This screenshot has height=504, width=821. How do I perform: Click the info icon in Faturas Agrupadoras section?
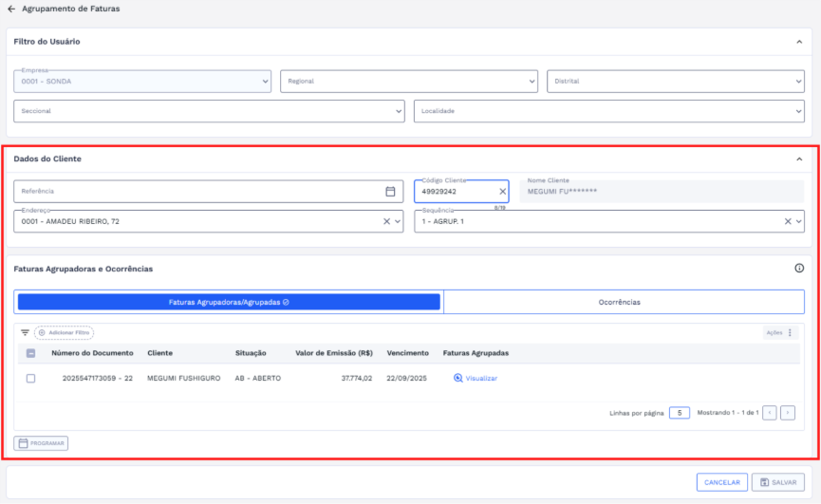[799, 269]
